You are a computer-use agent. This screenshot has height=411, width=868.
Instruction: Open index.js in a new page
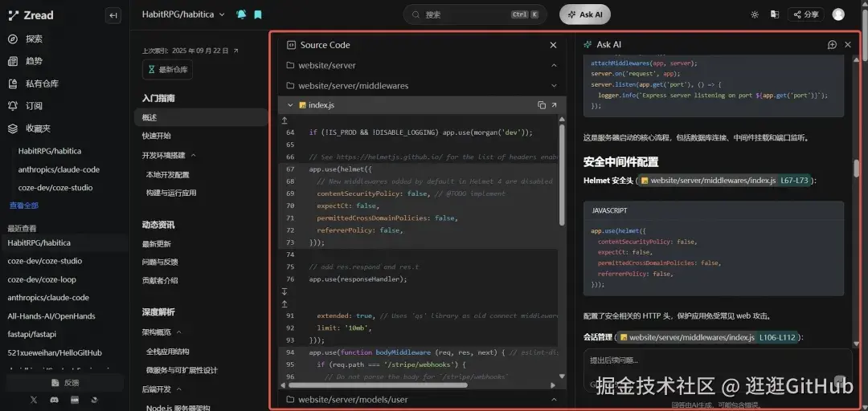click(554, 105)
